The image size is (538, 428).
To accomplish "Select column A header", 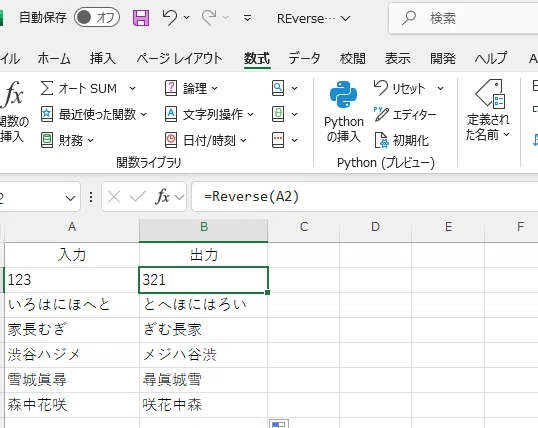I will 72,227.
